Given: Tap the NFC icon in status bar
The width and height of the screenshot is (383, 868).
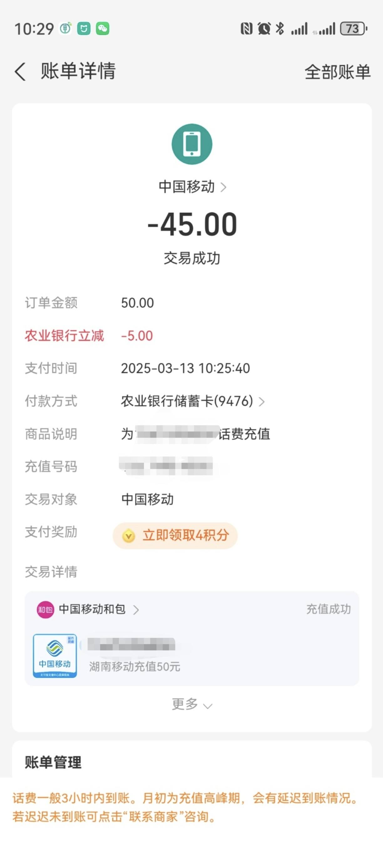Looking at the screenshot, I should pos(247,29).
